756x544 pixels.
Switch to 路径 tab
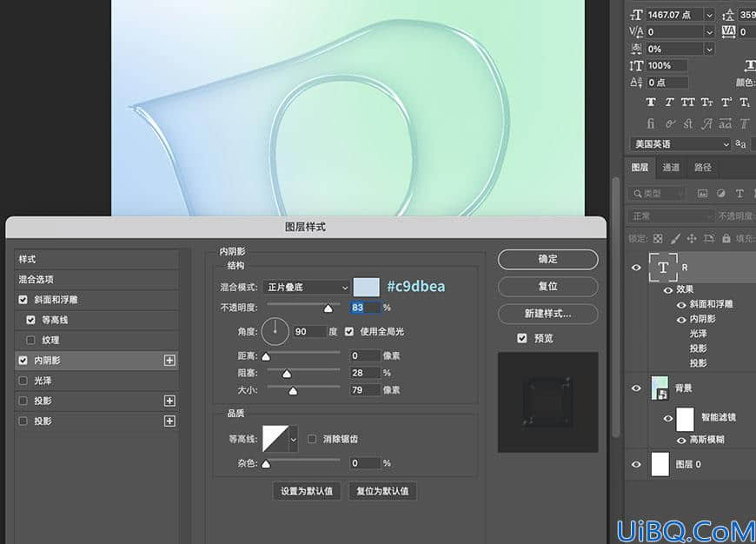coord(703,168)
